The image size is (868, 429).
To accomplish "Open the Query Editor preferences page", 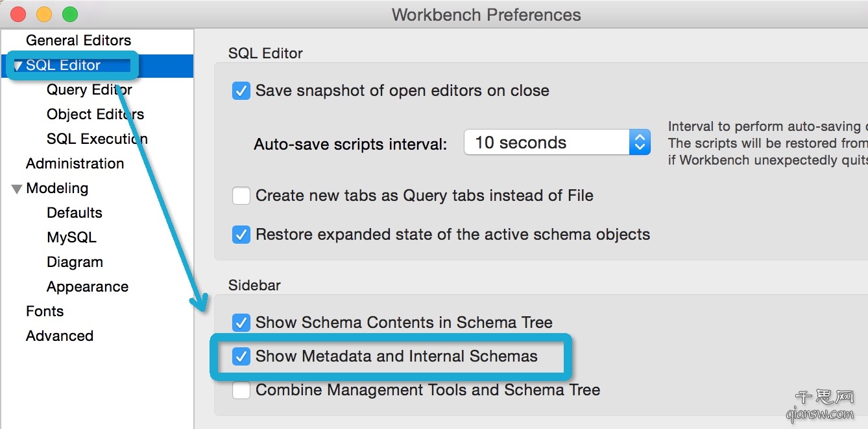I will 90,89.
